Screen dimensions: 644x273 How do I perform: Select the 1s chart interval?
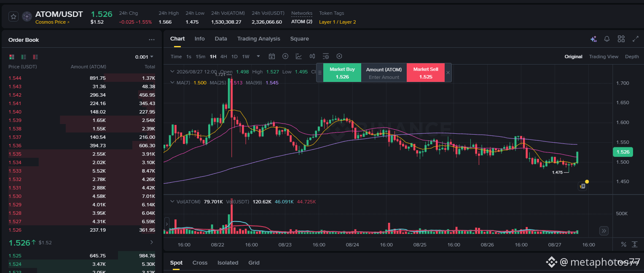[189, 57]
